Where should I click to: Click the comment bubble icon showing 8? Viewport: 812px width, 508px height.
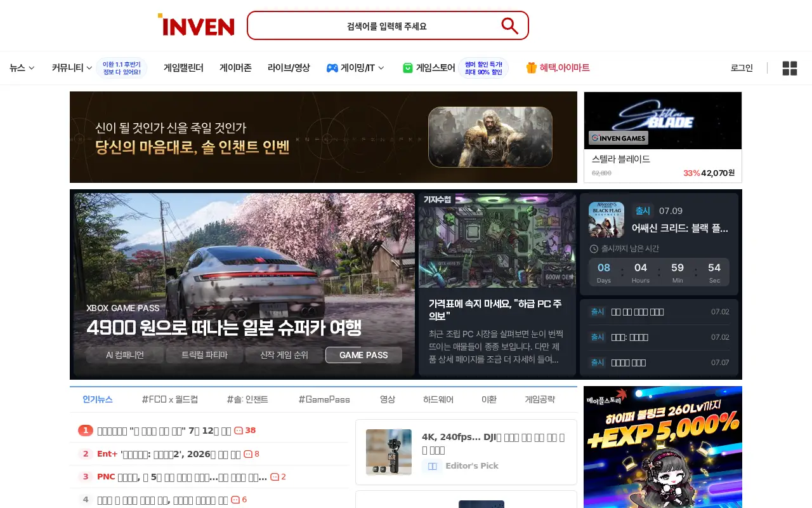(248, 454)
